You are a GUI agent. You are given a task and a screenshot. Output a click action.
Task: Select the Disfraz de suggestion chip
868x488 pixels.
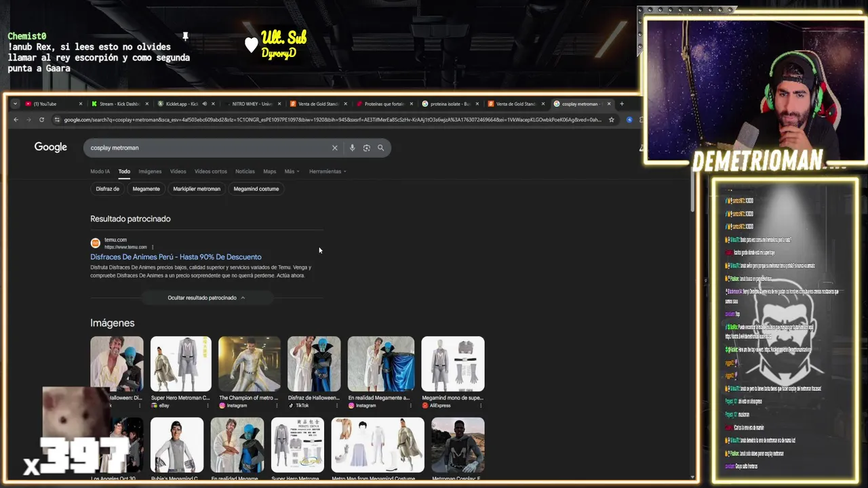point(107,189)
